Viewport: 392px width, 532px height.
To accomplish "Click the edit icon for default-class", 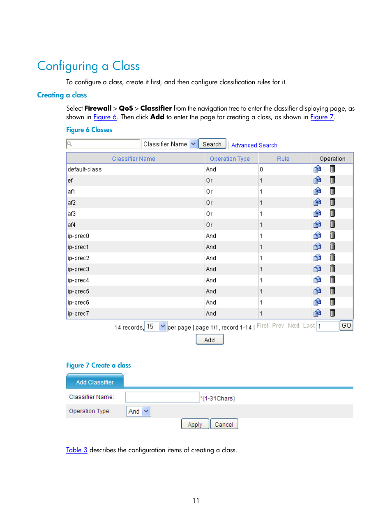I will pos(317,169).
